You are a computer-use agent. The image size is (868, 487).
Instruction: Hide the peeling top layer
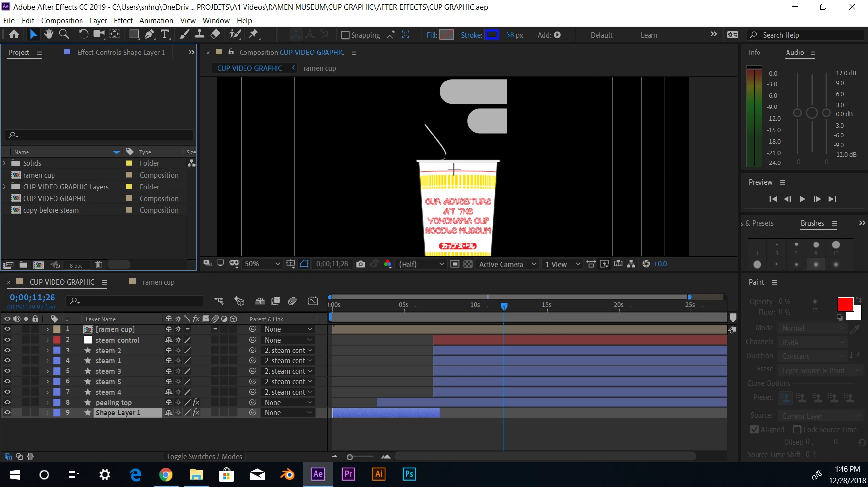coord(7,402)
